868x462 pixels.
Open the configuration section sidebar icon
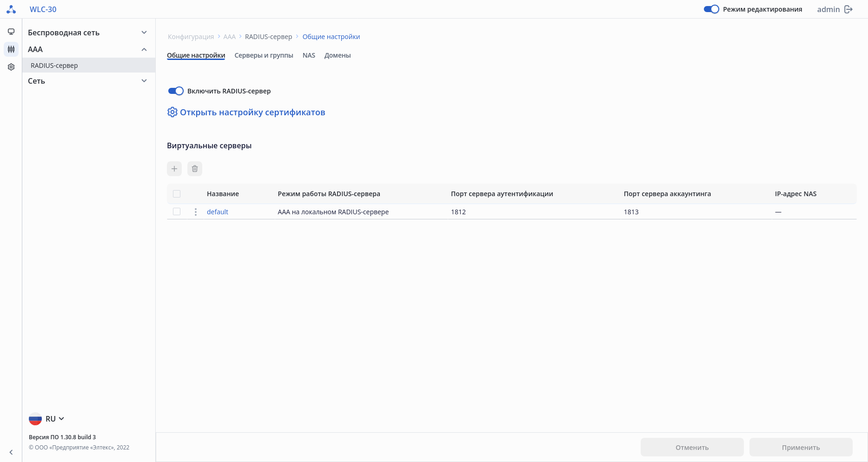pyautogui.click(x=11, y=49)
